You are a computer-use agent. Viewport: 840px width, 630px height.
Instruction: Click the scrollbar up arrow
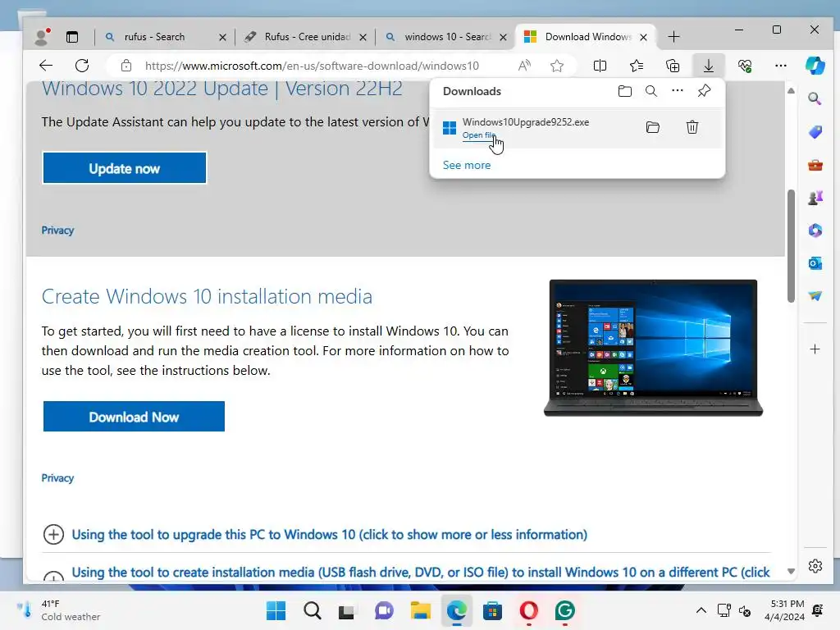[x=791, y=91]
